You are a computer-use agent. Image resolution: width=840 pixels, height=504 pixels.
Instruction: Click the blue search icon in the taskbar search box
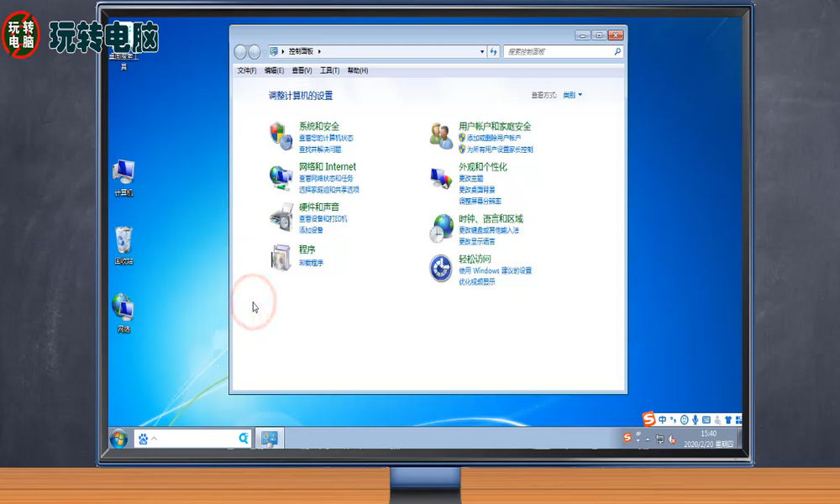coord(244,438)
